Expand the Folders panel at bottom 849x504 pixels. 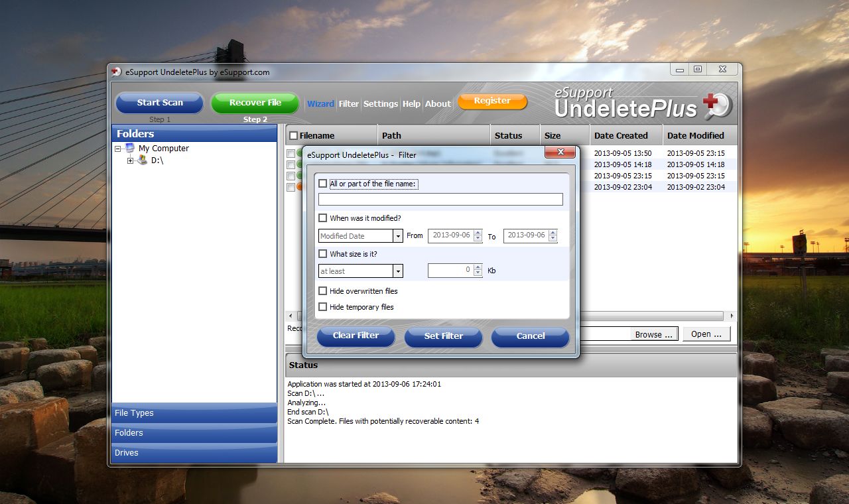point(194,433)
